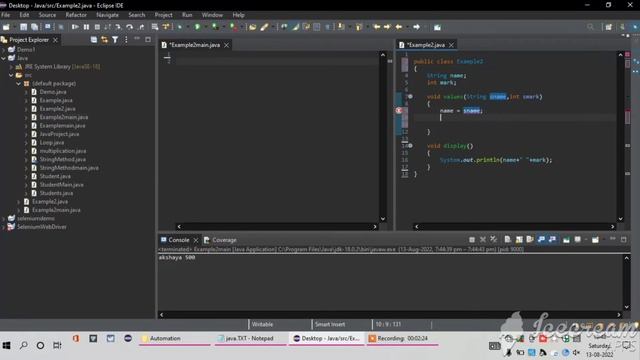Minimize the Project Explorer panel
This screenshot has width=640, height=360.
pos(137,39)
